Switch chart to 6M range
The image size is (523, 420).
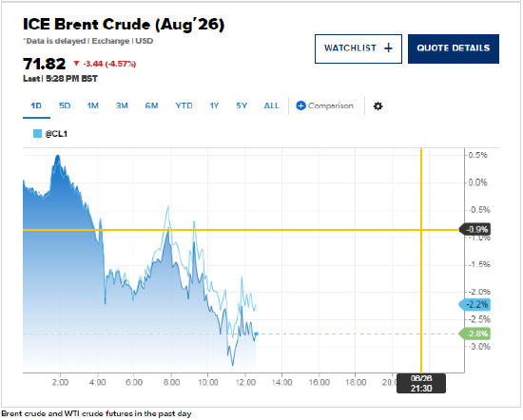[x=151, y=106]
